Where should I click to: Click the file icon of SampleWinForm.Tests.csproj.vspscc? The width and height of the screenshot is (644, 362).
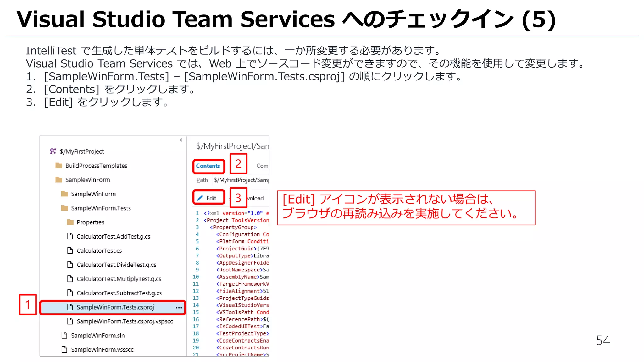pyautogui.click(x=70, y=321)
